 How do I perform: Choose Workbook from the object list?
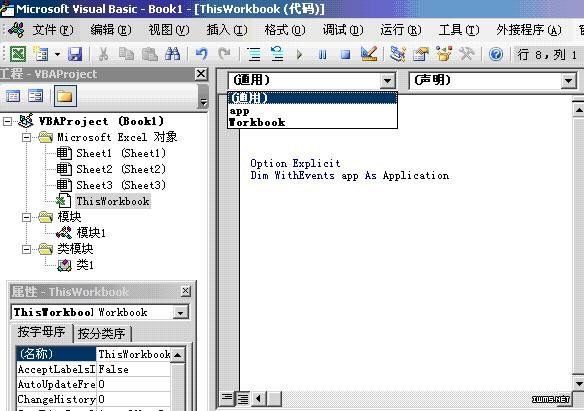(312, 122)
